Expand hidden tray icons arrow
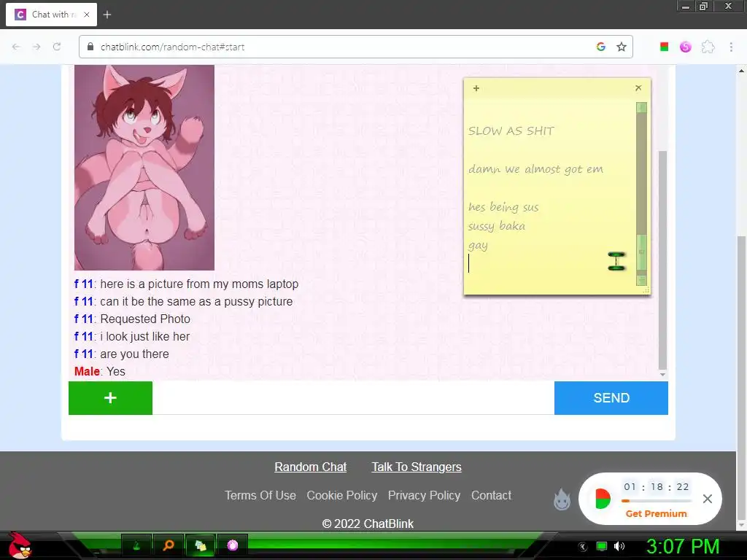Image resolution: width=747 pixels, height=560 pixels. coord(582,547)
